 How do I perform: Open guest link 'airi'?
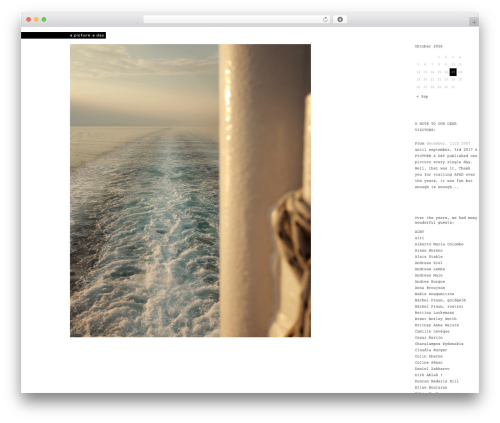pos(419,238)
